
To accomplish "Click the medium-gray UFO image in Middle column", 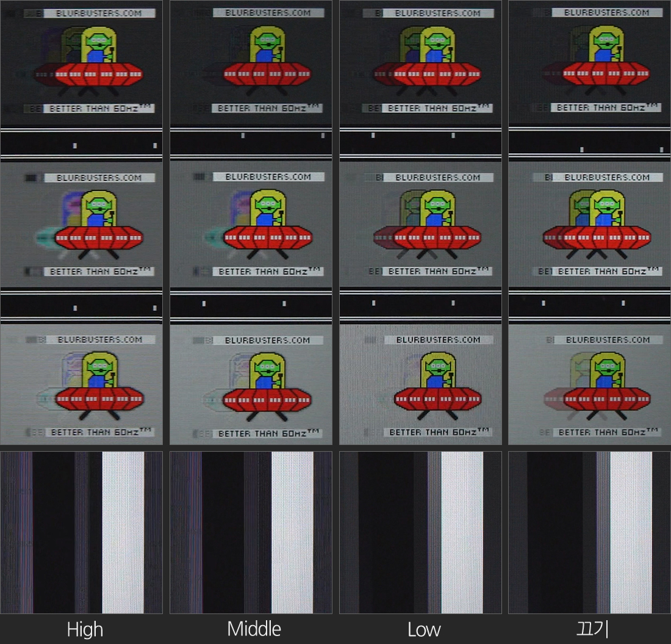I will point(251,224).
